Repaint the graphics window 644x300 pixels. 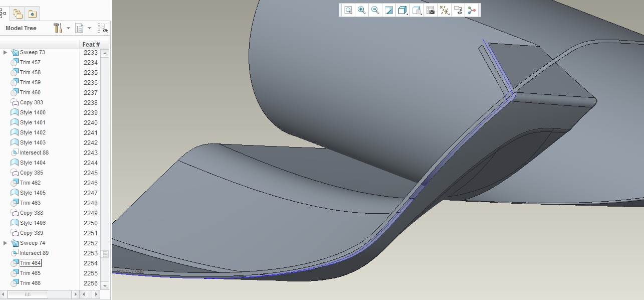(x=388, y=10)
